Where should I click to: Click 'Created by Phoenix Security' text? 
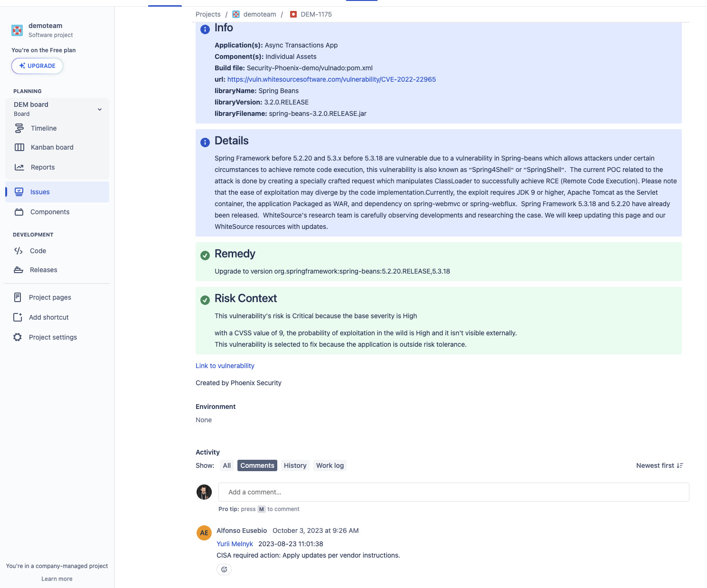[x=238, y=383]
